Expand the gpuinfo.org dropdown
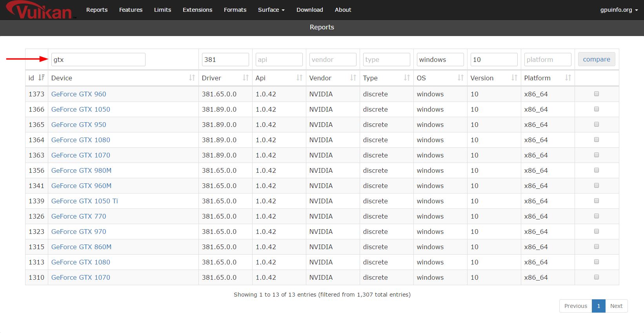644x333 pixels. [619, 10]
